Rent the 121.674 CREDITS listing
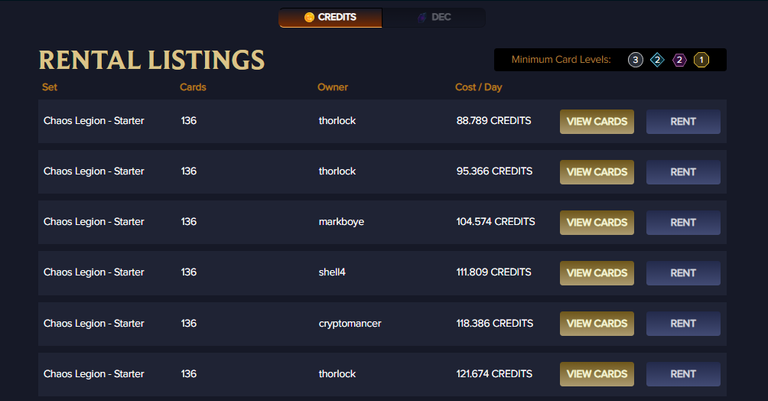This screenshot has width=768, height=401. (683, 374)
